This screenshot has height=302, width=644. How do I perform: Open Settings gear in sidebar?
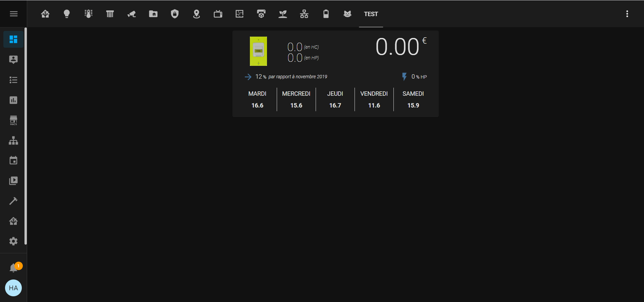coord(13,241)
